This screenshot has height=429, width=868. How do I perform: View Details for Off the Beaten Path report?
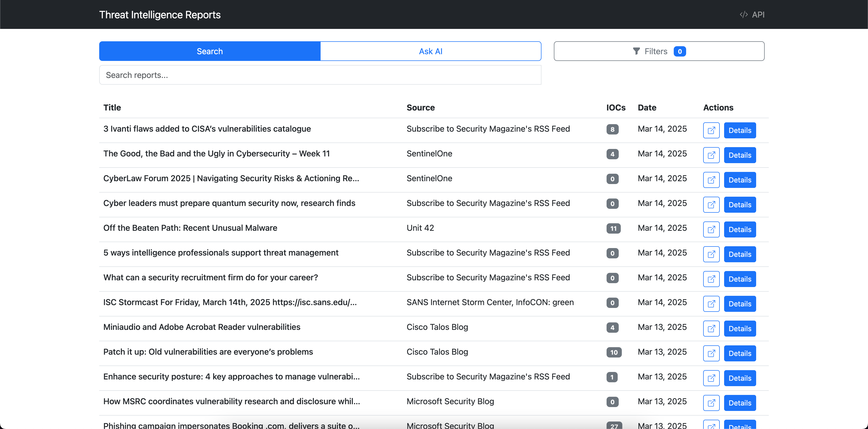(740, 229)
